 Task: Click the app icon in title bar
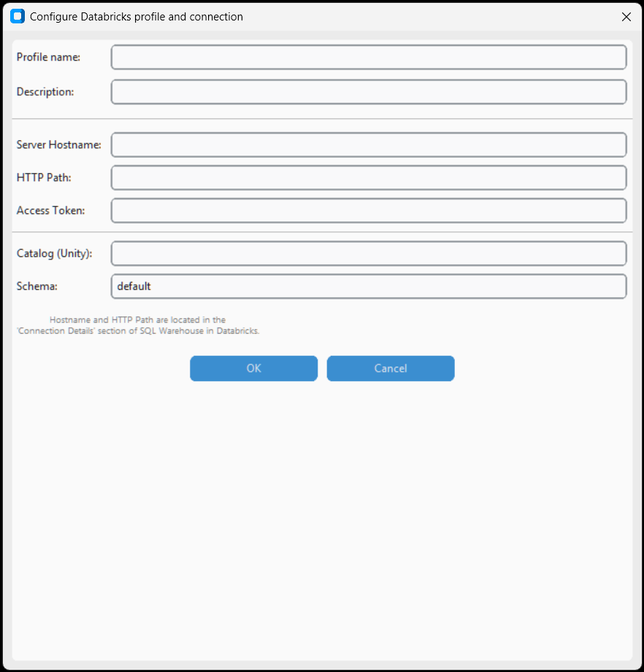tap(18, 16)
